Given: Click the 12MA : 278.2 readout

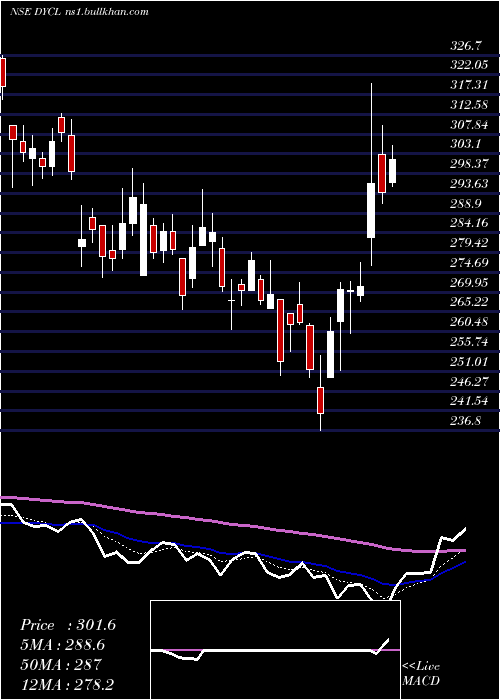Looking at the screenshot, I should pos(69,684).
